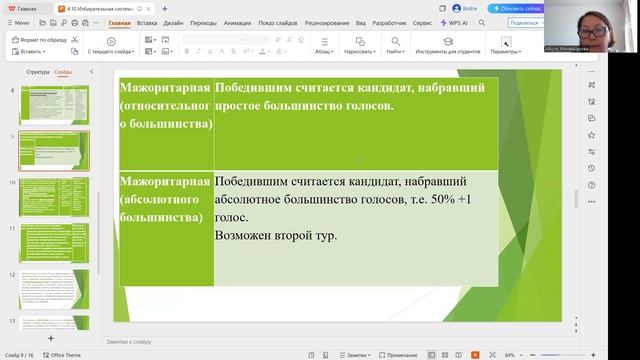640x360 pixels.
Task: Click the zoom in plus button
Action: tap(593, 355)
